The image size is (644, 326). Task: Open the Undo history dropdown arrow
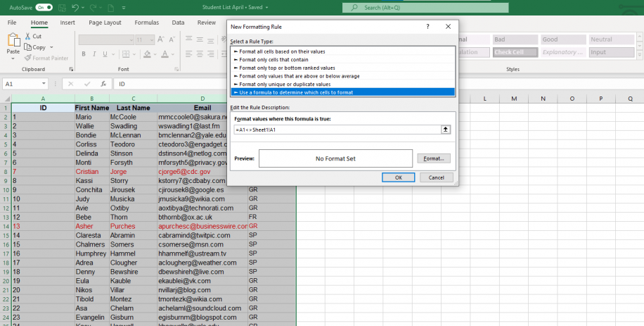[83, 8]
